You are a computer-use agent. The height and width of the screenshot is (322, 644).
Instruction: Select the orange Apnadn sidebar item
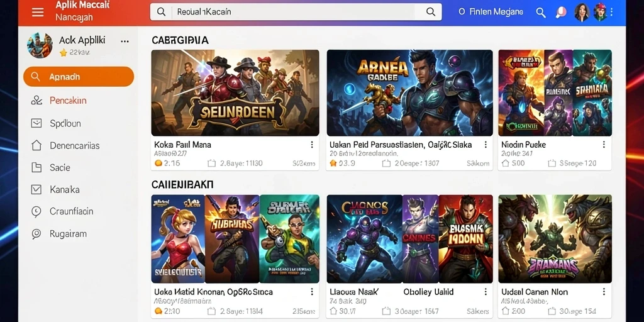[79, 77]
